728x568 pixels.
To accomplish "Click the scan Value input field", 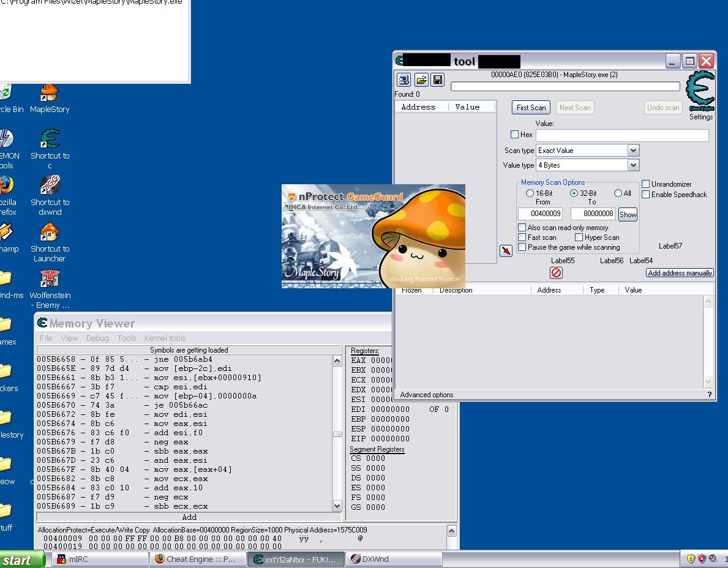I will [x=622, y=135].
